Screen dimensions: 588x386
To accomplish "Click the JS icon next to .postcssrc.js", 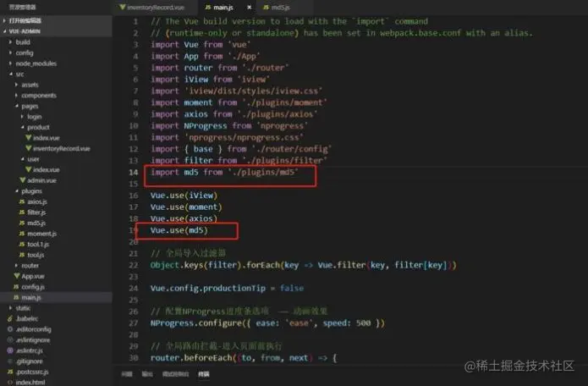I will 10,372.
